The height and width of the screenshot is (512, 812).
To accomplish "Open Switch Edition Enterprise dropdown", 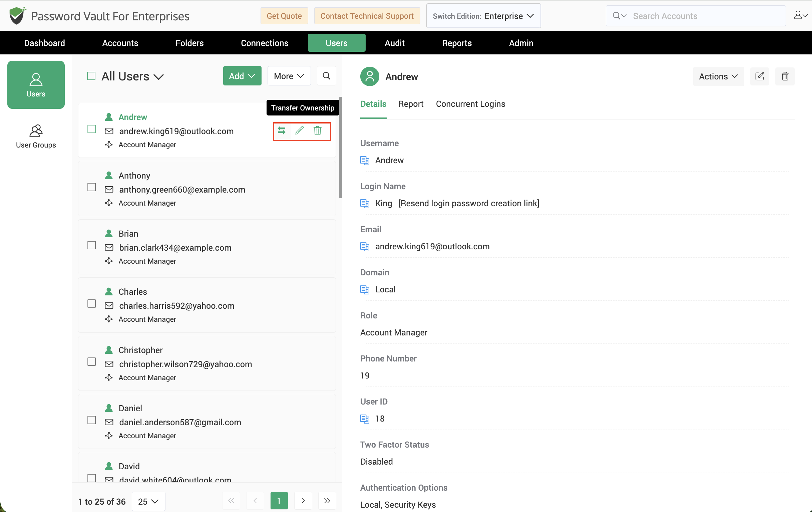I will [x=483, y=16].
